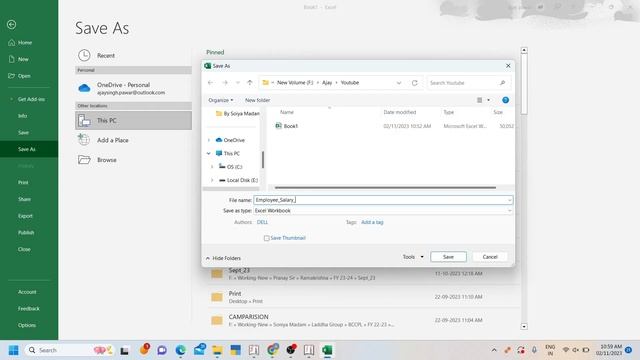The width and height of the screenshot is (640, 360).
Task: Open Account settings
Action: coord(27,292)
